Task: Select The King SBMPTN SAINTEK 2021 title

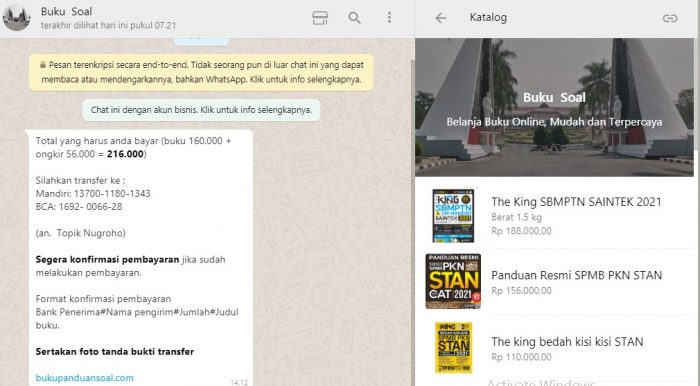Action: pyautogui.click(x=576, y=202)
